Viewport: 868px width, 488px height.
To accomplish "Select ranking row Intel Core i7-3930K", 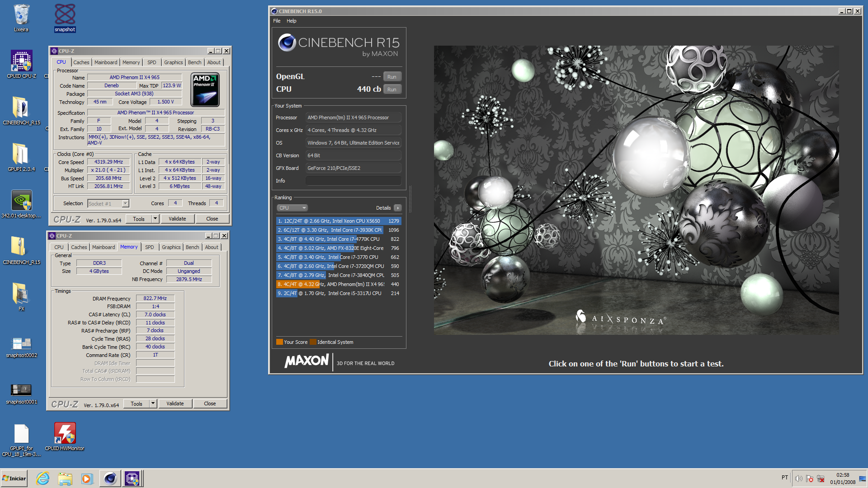I will 339,230.
